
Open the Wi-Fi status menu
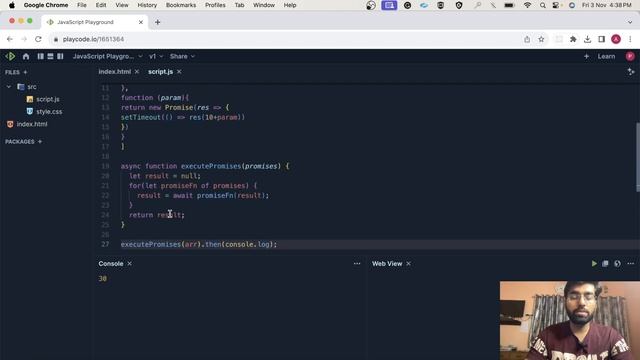pos(527,5)
